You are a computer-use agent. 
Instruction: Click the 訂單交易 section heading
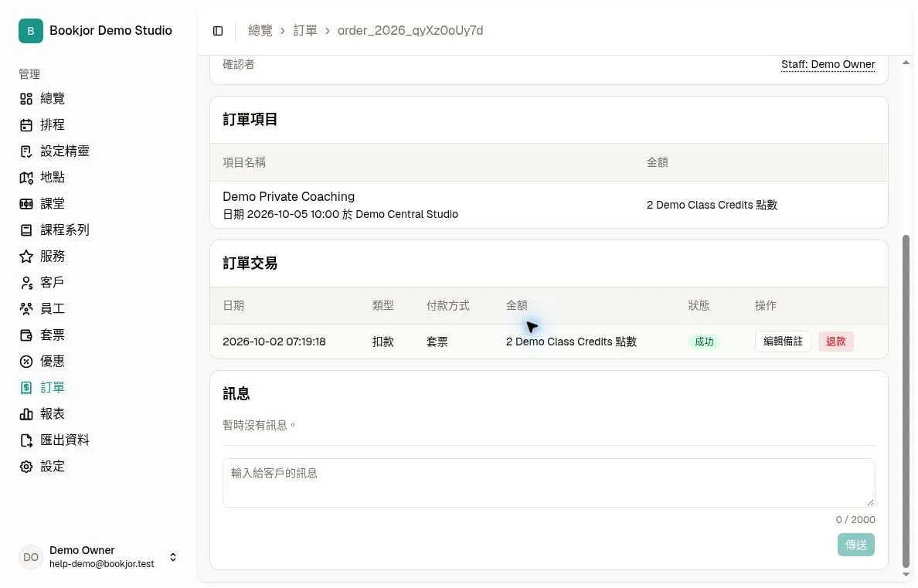pos(250,263)
